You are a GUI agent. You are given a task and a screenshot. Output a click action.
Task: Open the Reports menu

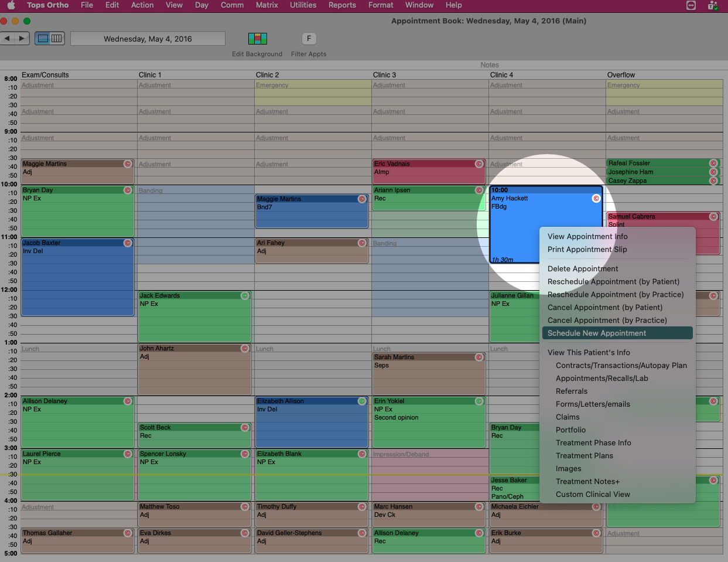(x=342, y=5)
